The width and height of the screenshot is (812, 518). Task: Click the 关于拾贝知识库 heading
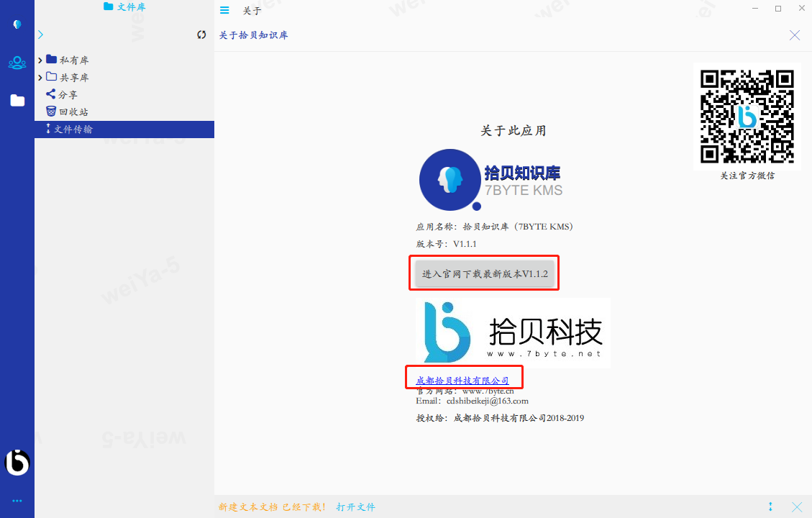tap(253, 35)
